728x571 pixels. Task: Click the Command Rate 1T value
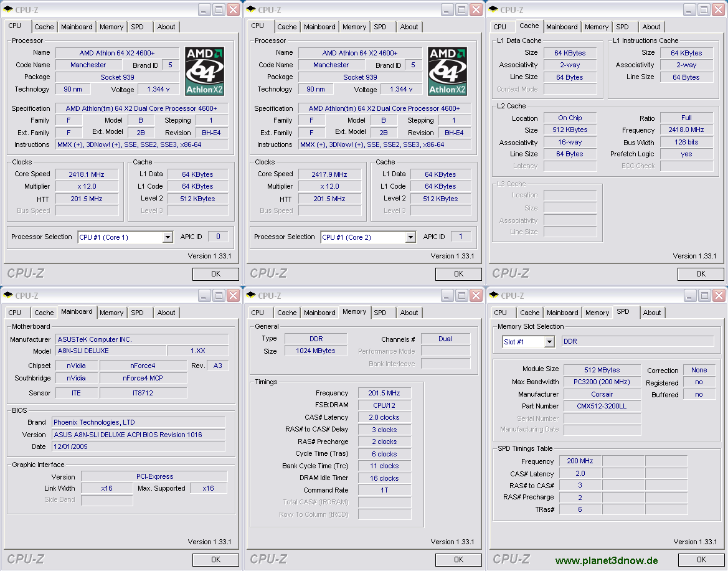click(x=384, y=490)
